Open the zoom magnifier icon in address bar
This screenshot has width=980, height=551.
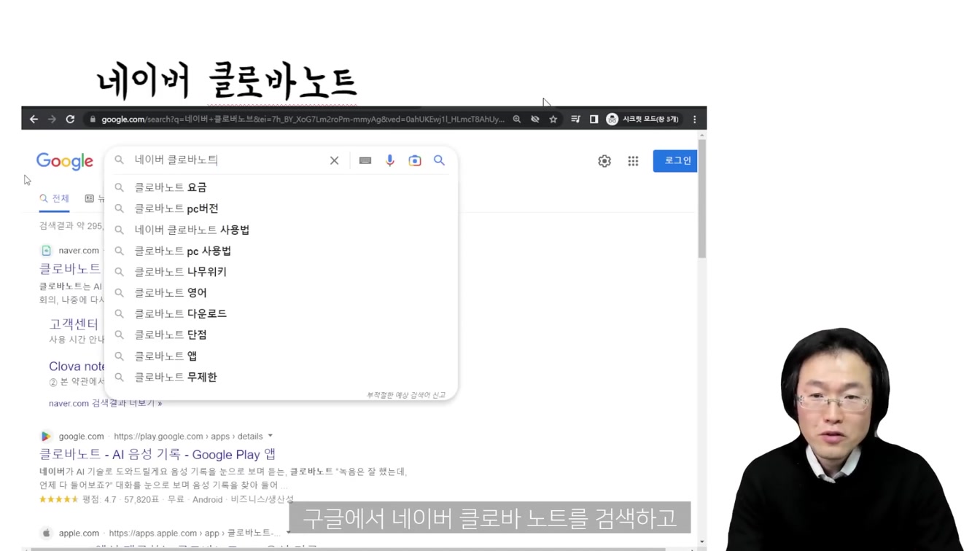(517, 119)
